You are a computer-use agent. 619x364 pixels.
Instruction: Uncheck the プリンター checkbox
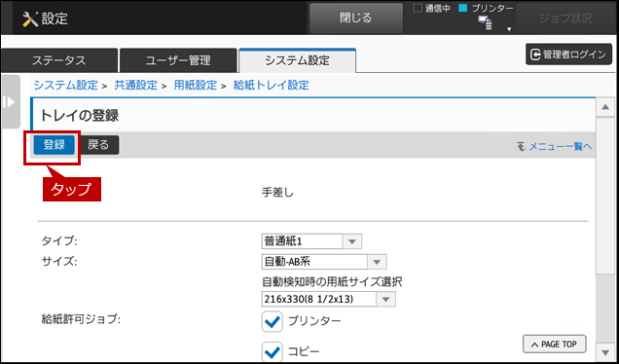[x=272, y=321]
